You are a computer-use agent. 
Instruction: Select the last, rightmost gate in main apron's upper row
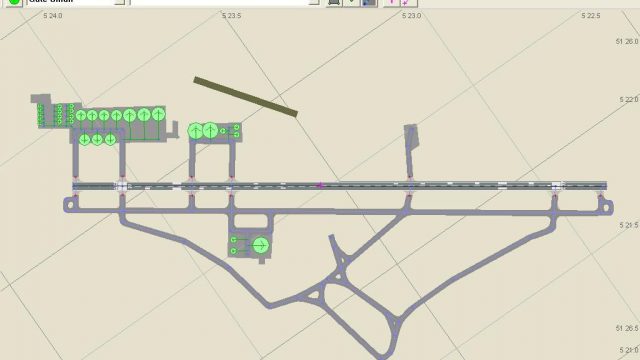pyautogui.click(x=158, y=114)
